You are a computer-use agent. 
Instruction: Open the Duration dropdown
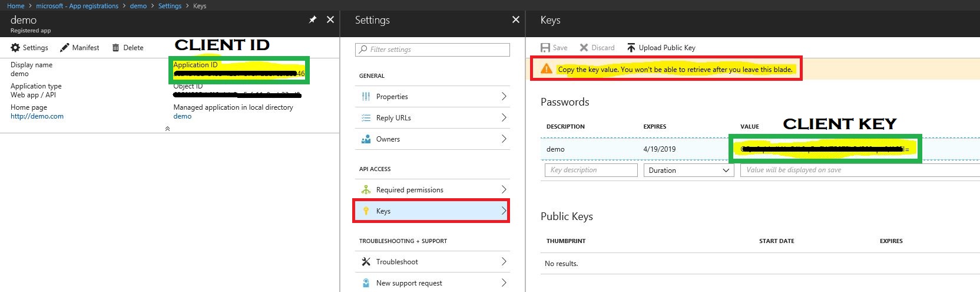point(688,170)
